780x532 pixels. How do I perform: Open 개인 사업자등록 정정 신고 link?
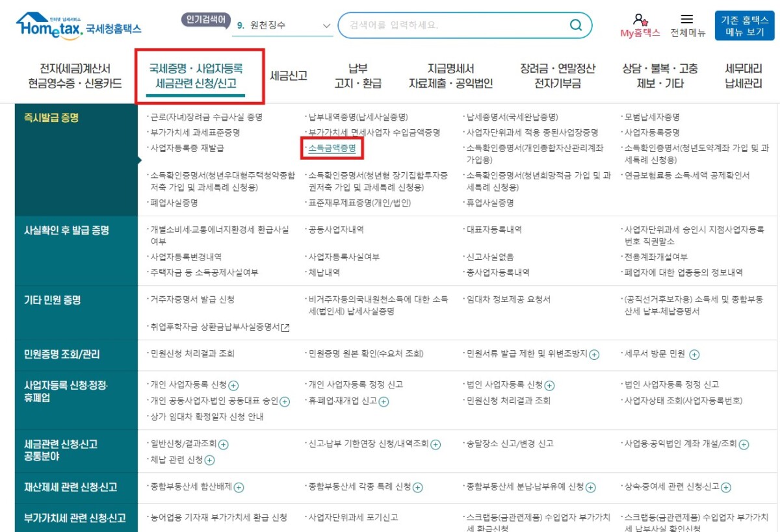coord(356,385)
